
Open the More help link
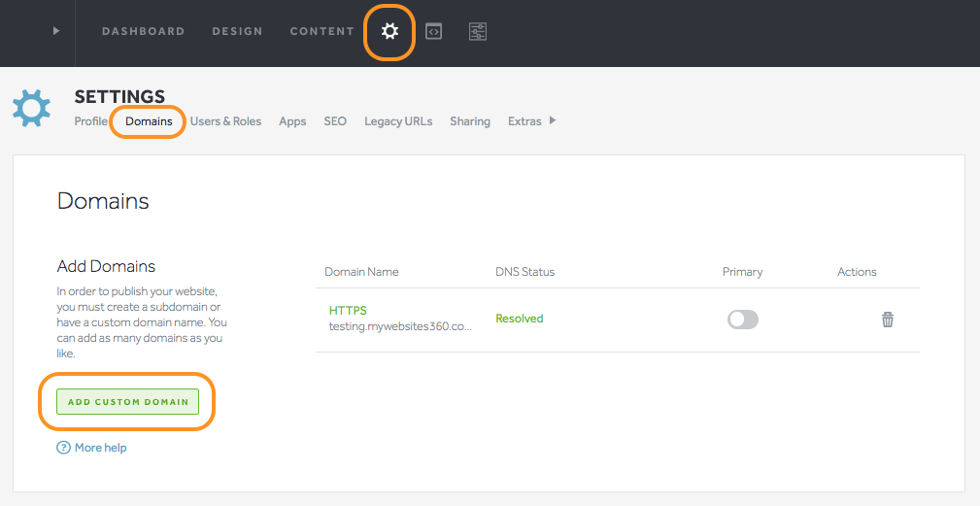tap(100, 448)
